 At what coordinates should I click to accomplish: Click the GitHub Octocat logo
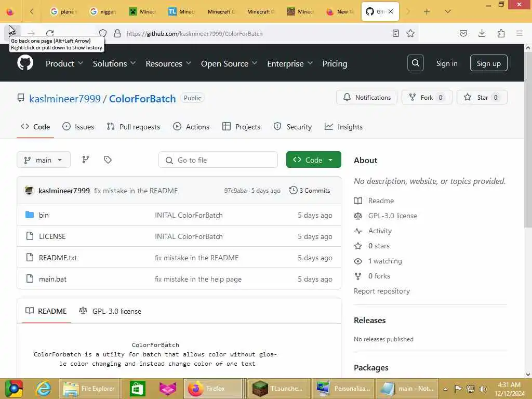tap(25, 63)
